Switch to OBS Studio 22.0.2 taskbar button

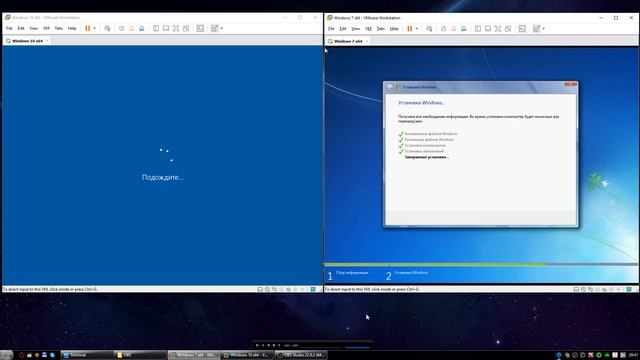(301, 355)
